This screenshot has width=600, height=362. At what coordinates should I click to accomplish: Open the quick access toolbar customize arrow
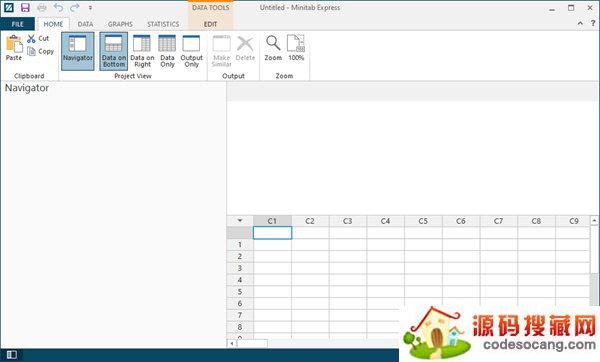point(90,7)
